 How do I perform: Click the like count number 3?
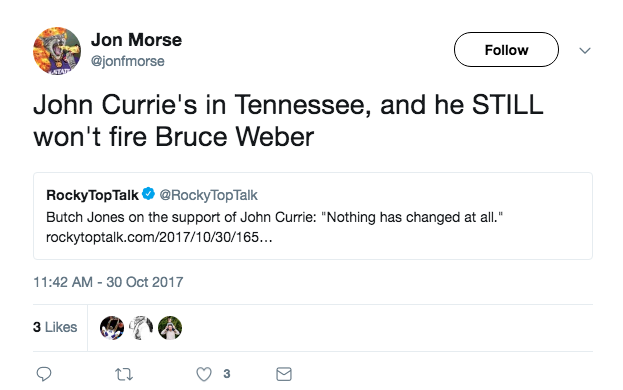click(226, 374)
